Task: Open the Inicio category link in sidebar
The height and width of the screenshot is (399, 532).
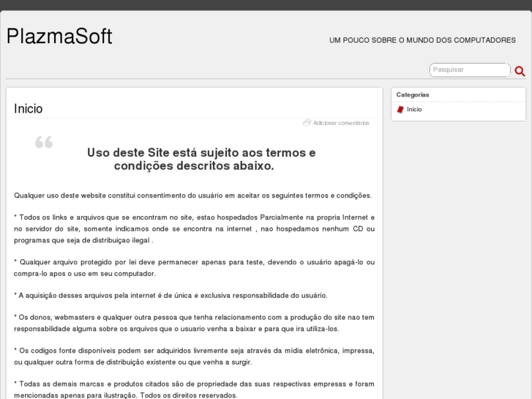Action: coord(414,109)
